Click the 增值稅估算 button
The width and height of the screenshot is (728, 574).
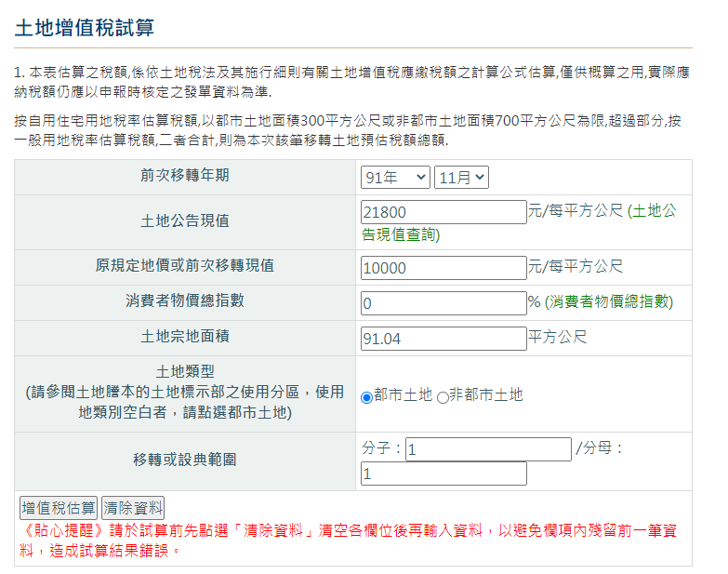point(59,508)
